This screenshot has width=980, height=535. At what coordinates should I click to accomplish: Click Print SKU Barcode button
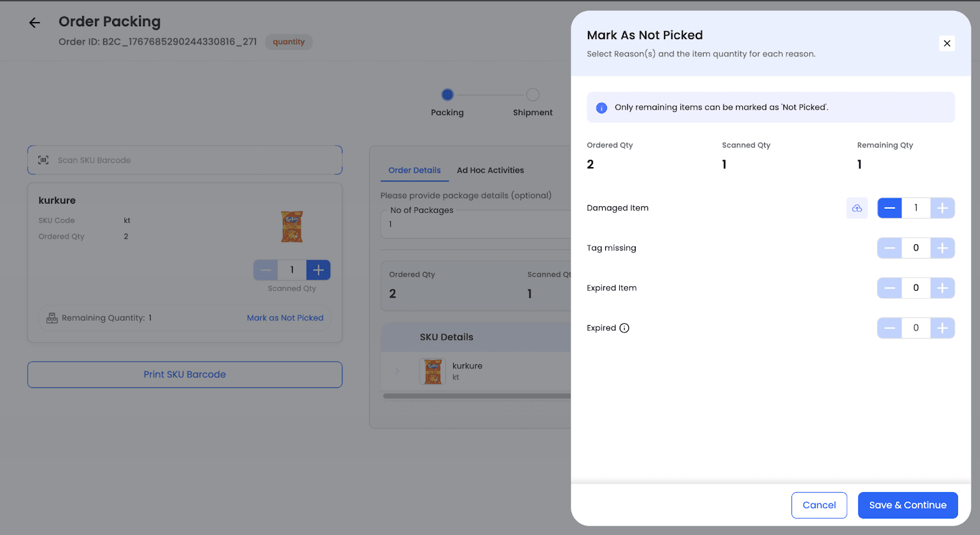[185, 375]
